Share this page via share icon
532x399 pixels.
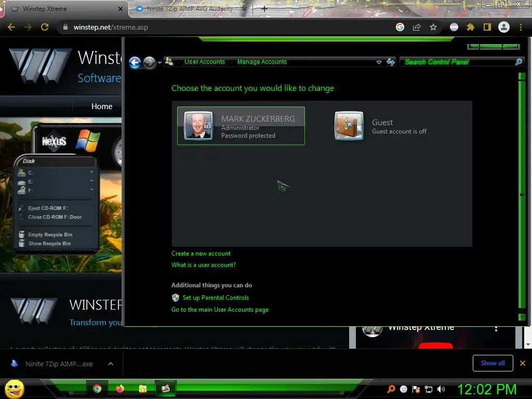coord(417,27)
